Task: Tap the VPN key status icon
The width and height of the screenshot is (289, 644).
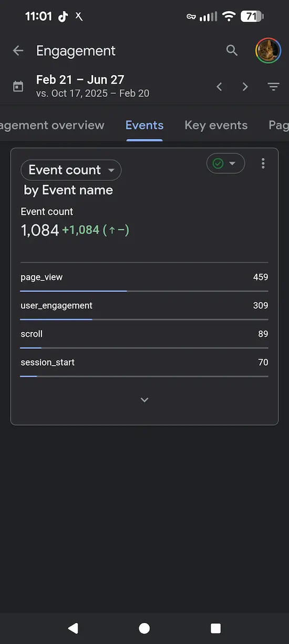Action: pyautogui.click(x=191, y=17)
